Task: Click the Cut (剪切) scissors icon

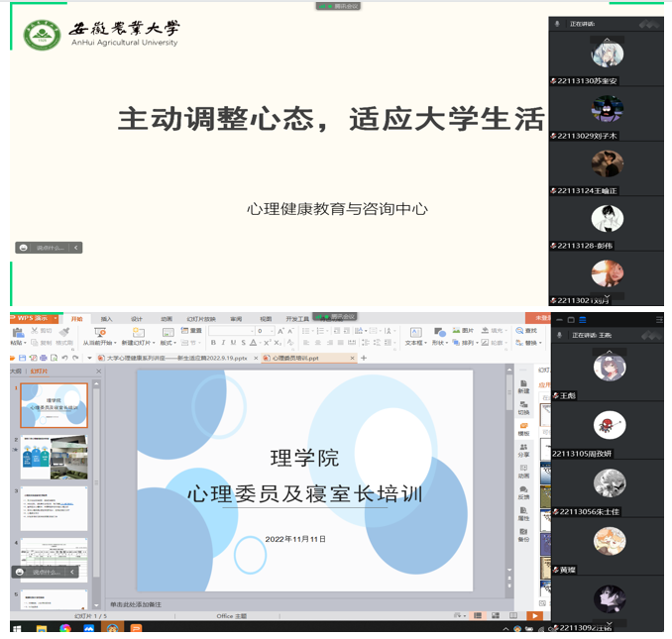Action: [x=35, y=331]
